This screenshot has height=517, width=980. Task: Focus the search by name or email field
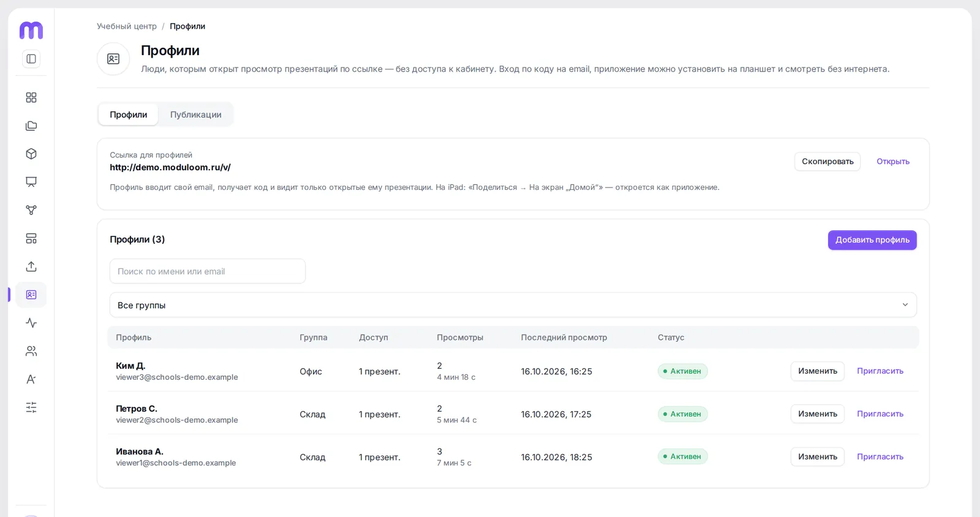click(x=208, y=271)
